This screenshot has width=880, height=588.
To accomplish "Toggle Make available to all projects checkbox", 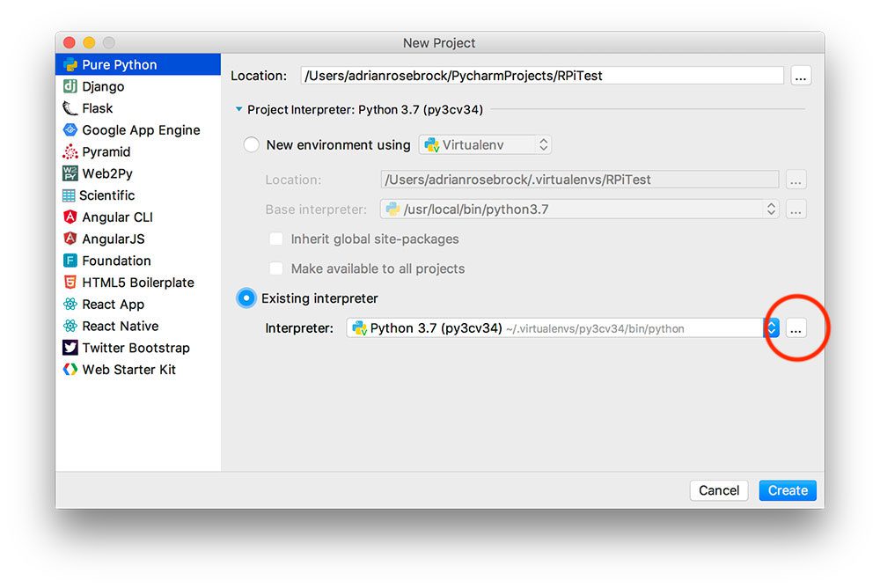I will pos(276,268).
